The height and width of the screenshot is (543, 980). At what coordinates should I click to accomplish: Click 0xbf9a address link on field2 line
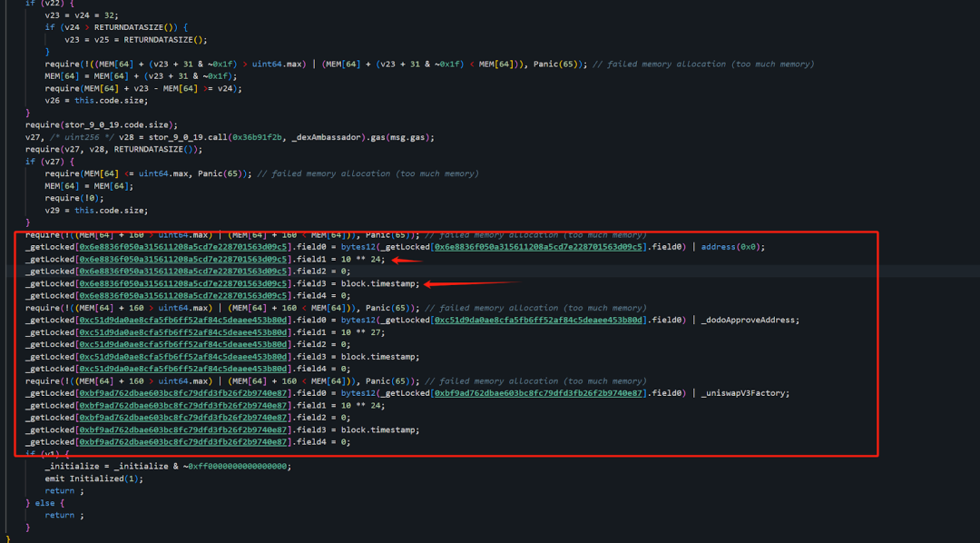[183, 418]
